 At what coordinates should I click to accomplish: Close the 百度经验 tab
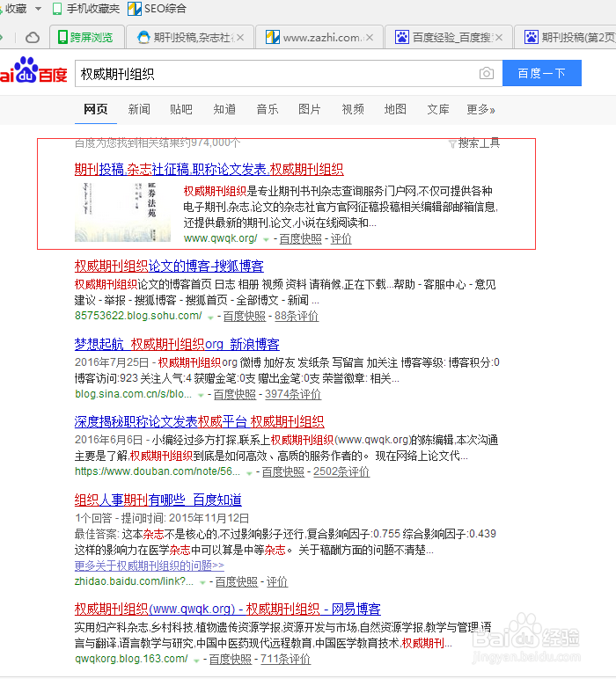(499, 38)
